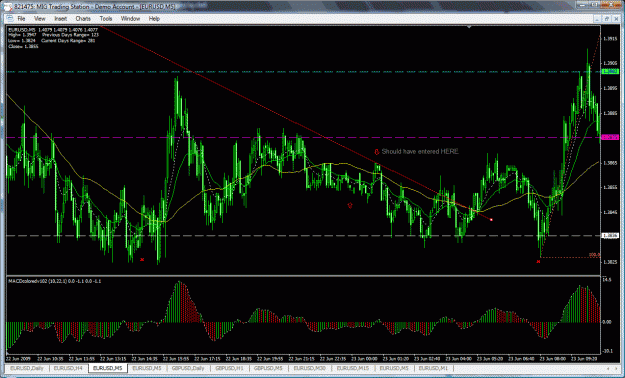Click the 1.3905 price axis value
The image size is (625, 378).
point(610,63)
